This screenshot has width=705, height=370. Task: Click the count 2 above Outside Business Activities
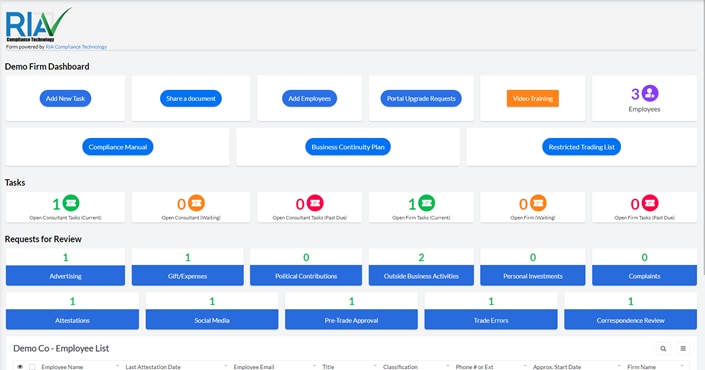pos(421,258)
